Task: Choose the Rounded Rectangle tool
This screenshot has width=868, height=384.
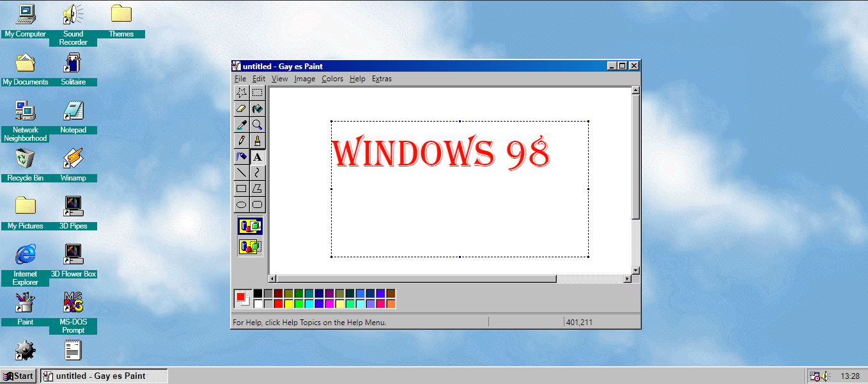Action: [257, 205]
